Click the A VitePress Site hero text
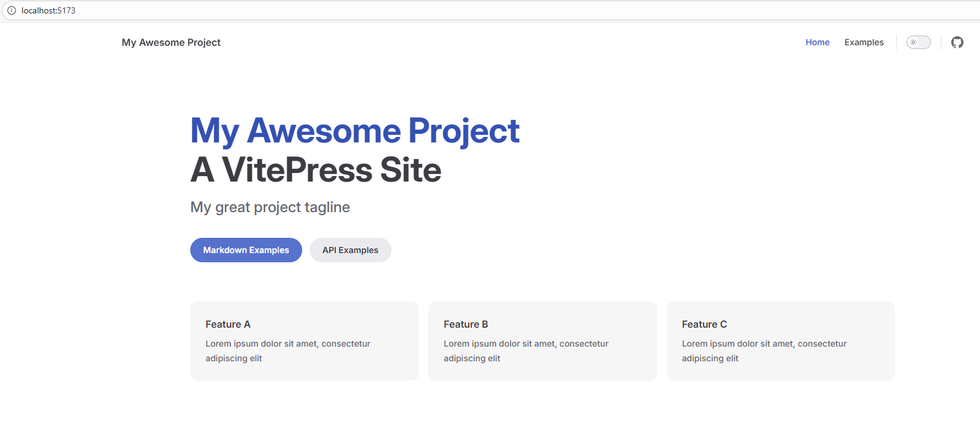980x442 pixels. coord(316,170)
